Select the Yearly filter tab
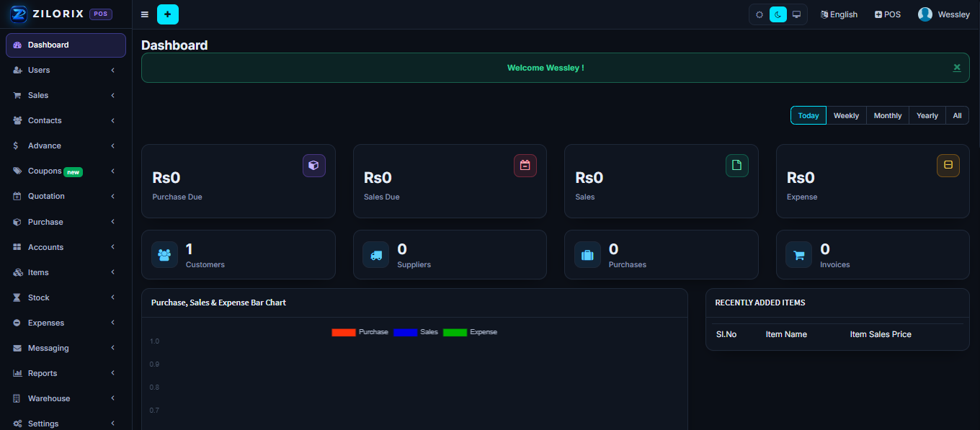 point(927,115)
